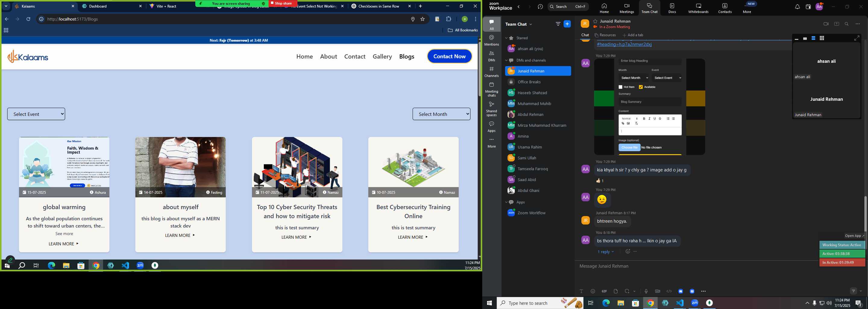Open the GIF picker in message toolbar

click(604, 291)
